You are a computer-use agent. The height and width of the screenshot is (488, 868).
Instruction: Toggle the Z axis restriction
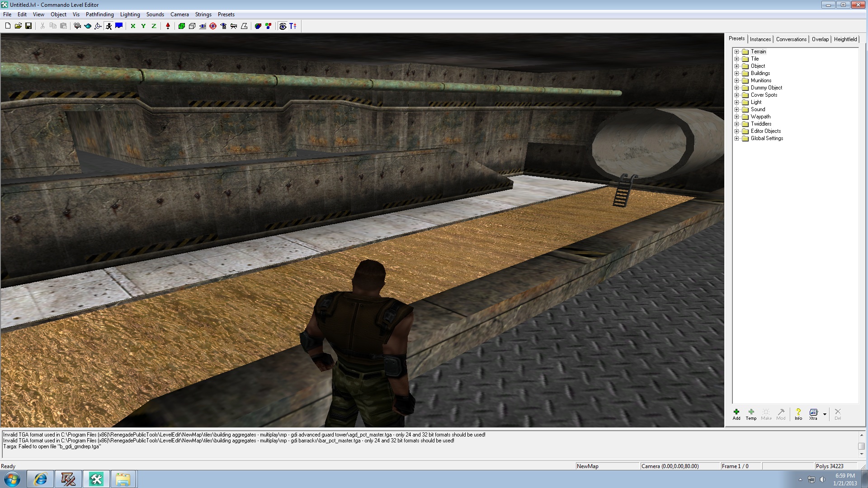coord(154,26)
